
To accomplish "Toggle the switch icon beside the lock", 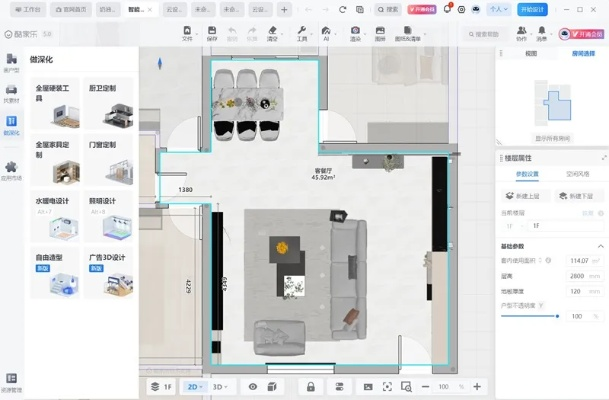I will pos(339,386).
